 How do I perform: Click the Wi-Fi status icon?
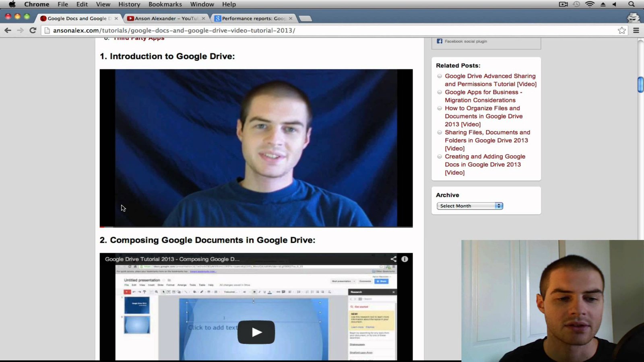590,4
